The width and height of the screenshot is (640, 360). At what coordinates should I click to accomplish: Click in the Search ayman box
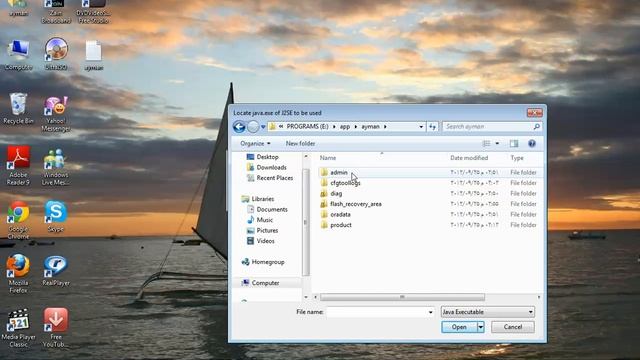click(x=488, y=127)
